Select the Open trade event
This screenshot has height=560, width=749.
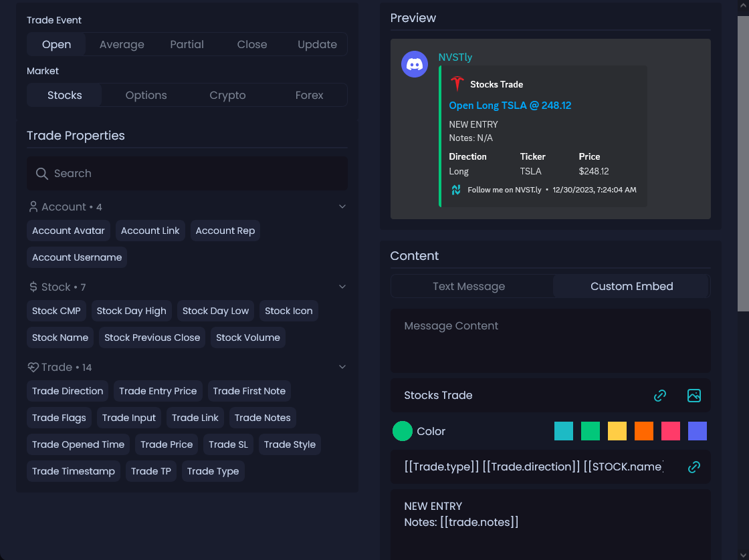[56, 44]
